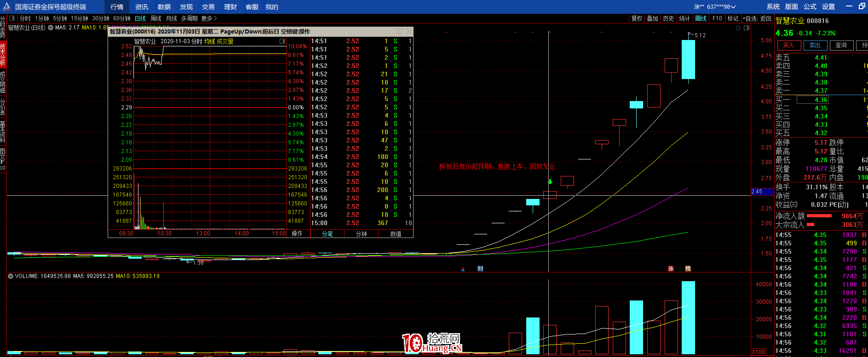Click 操作 in the popup's bottom bar
Viewport: 868px width, 357px height.
297,234
